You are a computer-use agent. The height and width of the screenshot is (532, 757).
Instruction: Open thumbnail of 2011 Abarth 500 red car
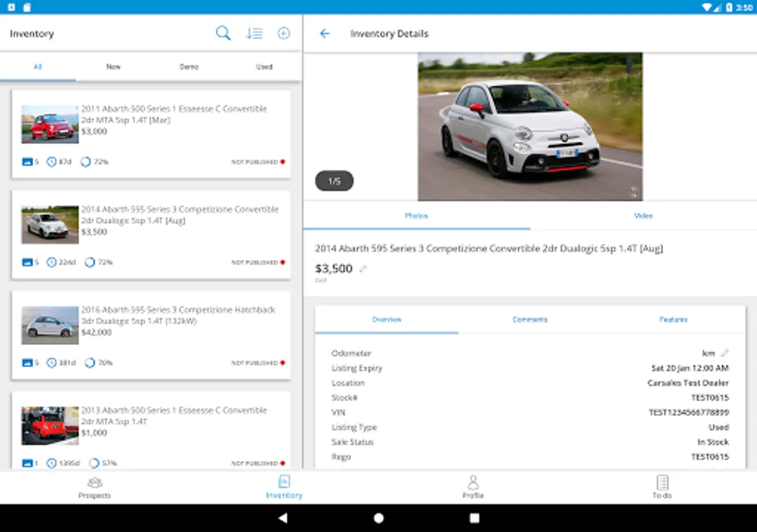tap(50, 124)
